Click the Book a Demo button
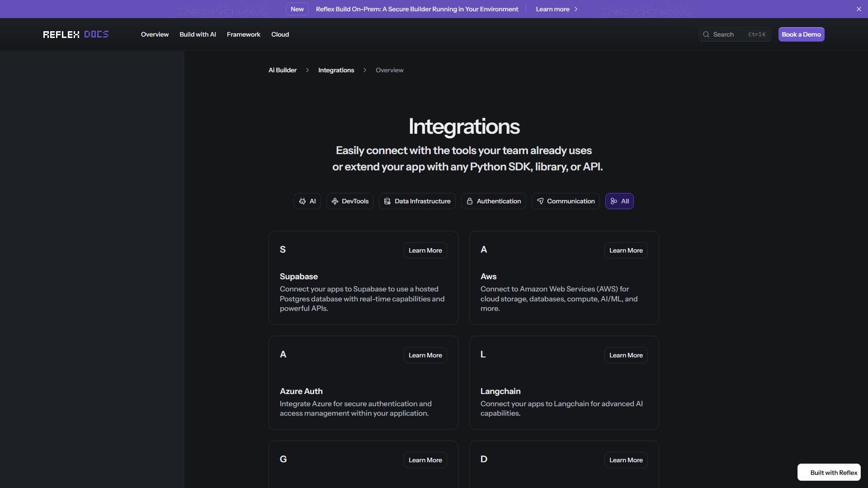Image resolution: width=868 pixels, height=488 pixels. (x=801, y=34)
